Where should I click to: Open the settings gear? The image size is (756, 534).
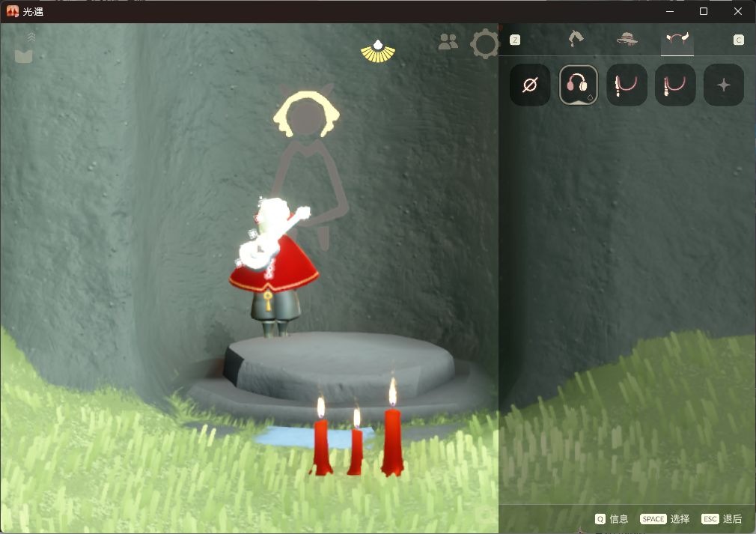484,44
